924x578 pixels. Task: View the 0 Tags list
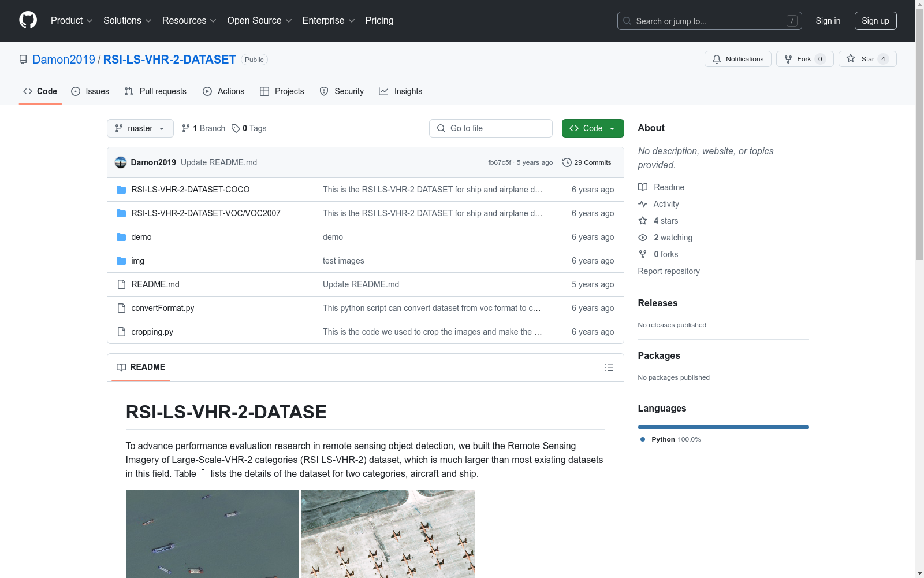[249, 128]
